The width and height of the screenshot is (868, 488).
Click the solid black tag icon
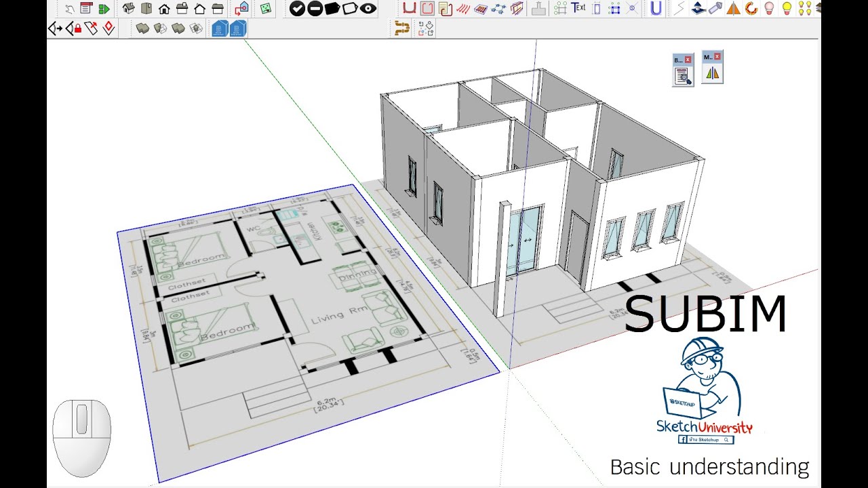click(x=332, y=9)
